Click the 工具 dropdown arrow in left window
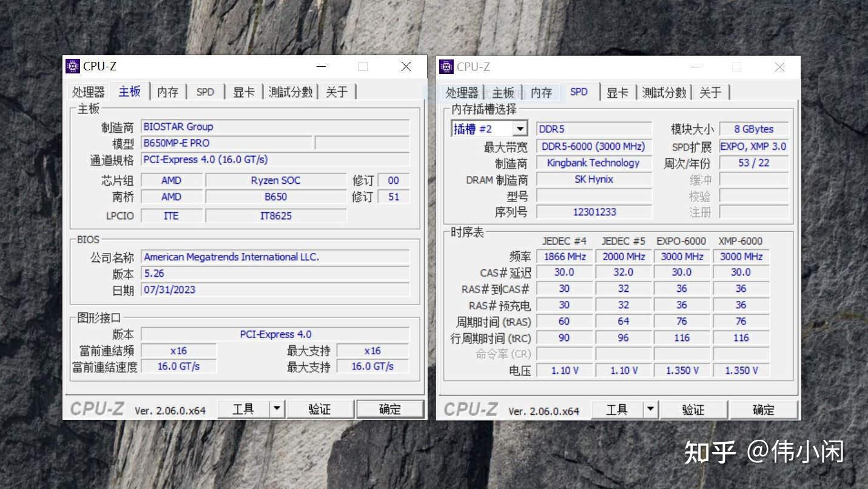Image resolution: width=868 pixels, height=489 pixels. coord(278,408)
